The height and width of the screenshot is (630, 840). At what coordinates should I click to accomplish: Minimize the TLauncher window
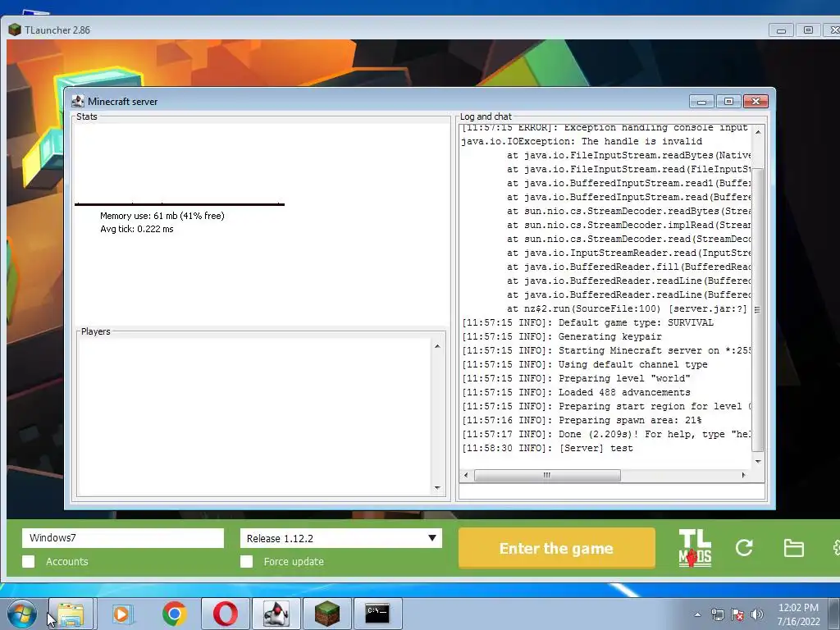pos(781,30)
